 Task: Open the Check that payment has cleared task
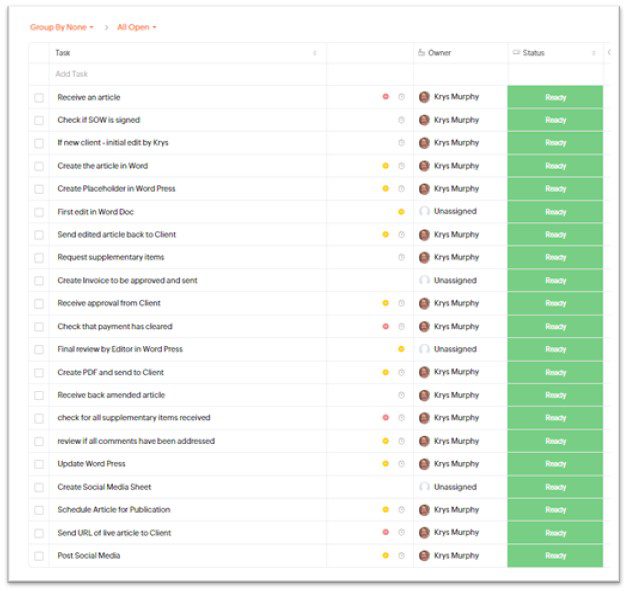pos(115,326)
